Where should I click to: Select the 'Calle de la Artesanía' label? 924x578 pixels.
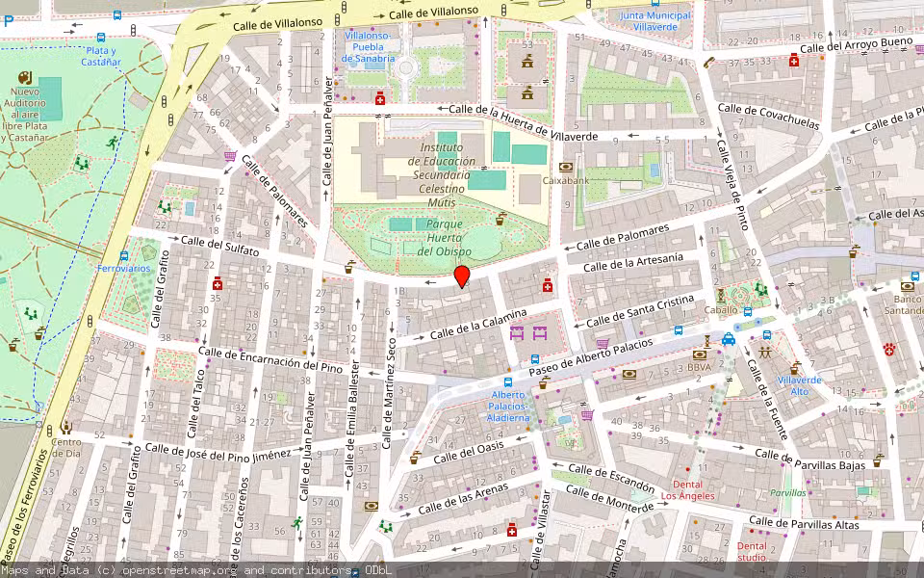click(x=633, y=262)
